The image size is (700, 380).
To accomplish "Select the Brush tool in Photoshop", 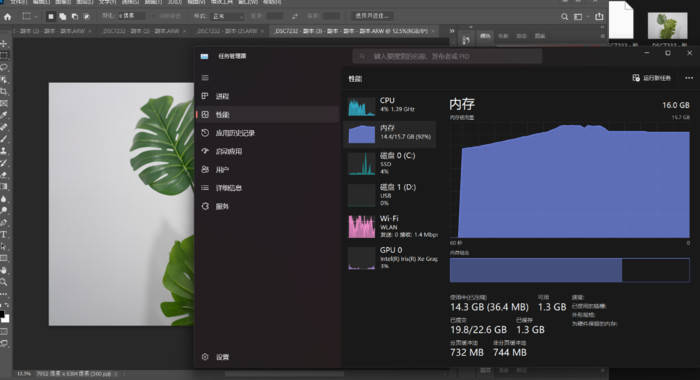I will point(4,139).
